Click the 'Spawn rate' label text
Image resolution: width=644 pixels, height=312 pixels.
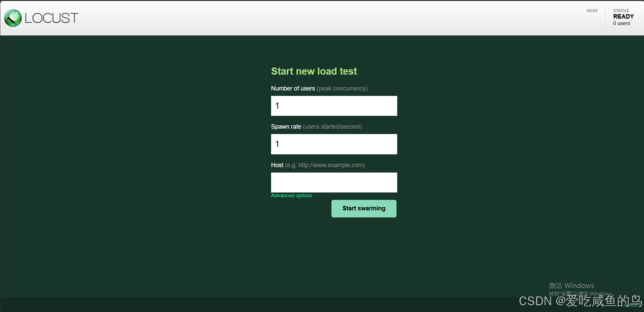(286, 127)
